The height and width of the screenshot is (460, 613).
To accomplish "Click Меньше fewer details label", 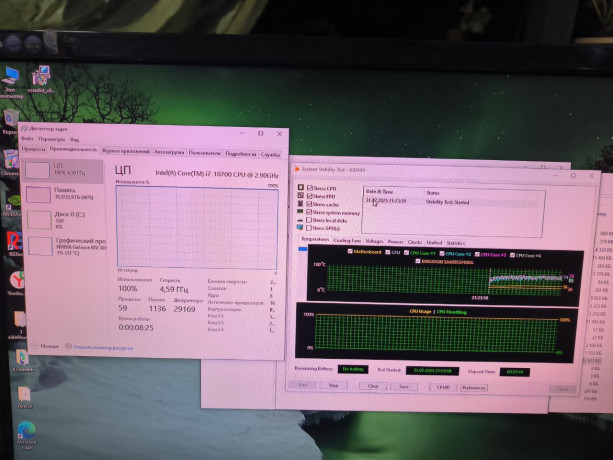I will point(49,346).
